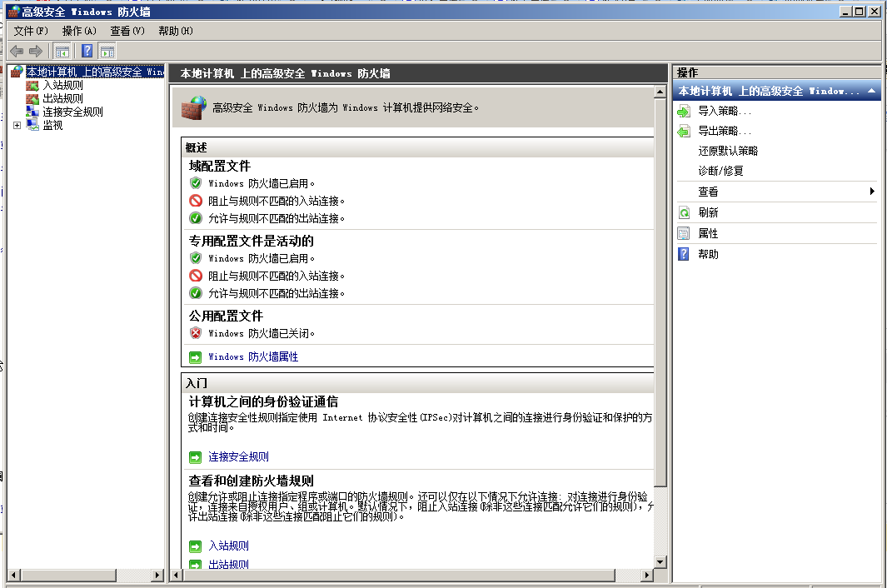Toggle the show/hide action pane icon
This screenshot has width=887, height=588.
107,52
